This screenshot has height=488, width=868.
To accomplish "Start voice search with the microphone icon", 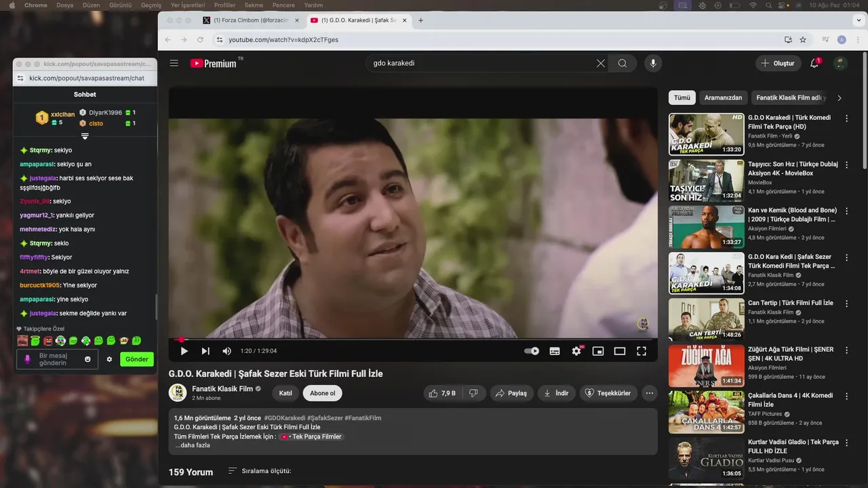I will [653, 63].
